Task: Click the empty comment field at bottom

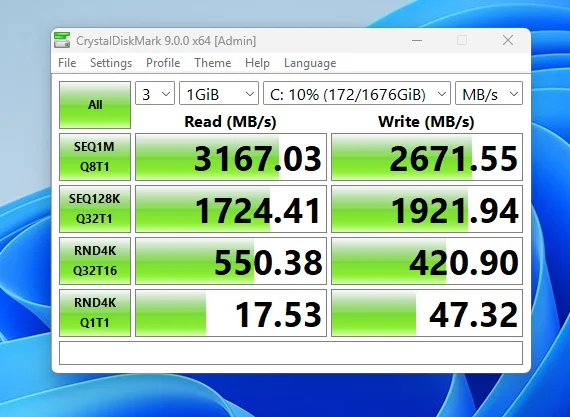Action: [x=291, y=353]
